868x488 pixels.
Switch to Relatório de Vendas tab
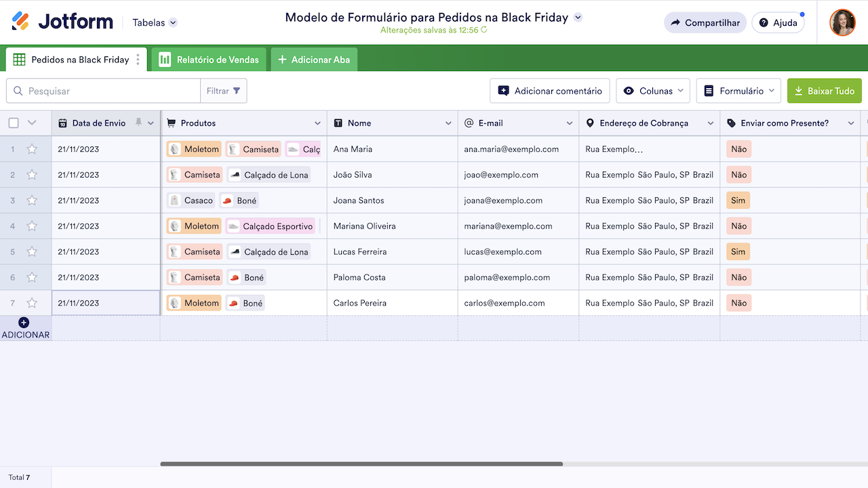coord(210,60)
